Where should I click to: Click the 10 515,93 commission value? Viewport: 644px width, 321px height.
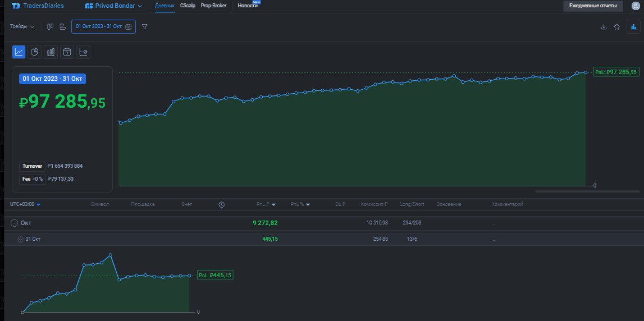point(377,223)
